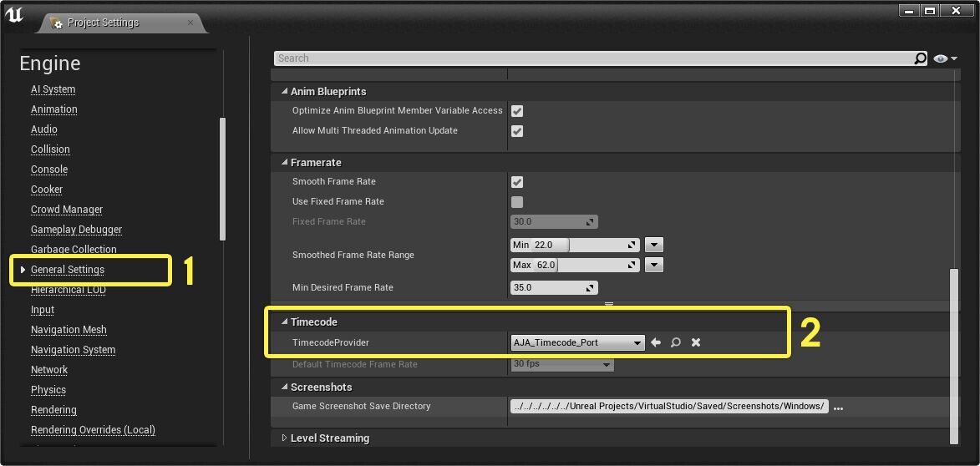
Task: Toggle Allow Multi Threaded Animation Update checkbox
Action: [x=517, y=130]
